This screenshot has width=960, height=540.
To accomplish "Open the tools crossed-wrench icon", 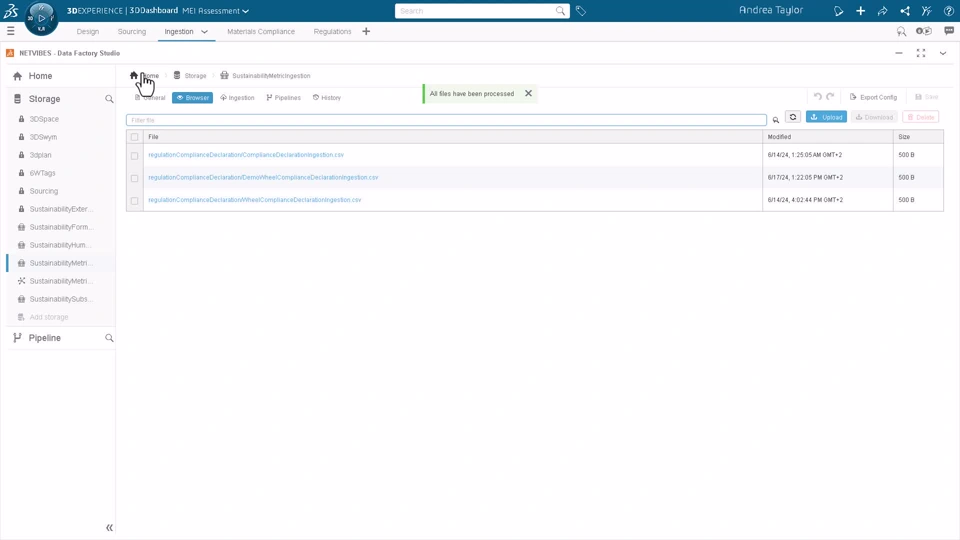I will click(x=926, y=11).
